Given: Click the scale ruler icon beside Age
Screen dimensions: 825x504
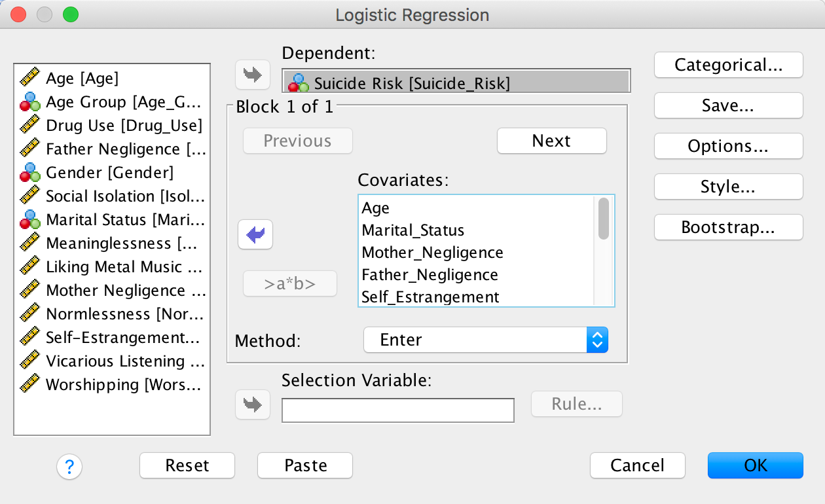Looking at the screenshot, I should pos(30,79).
